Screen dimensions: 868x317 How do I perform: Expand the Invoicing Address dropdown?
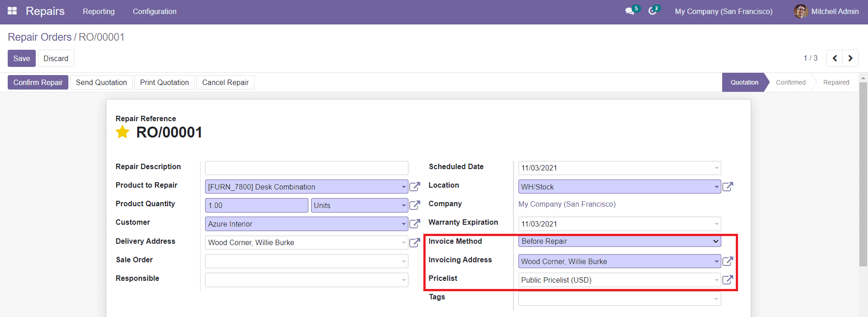coord(717,261)
